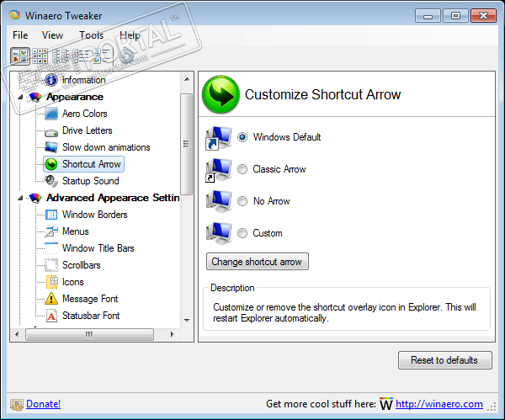Select Aero Colors in the tree
This screenshot has height=420, width=505.
pyautogui.click(x=85, y=114)
